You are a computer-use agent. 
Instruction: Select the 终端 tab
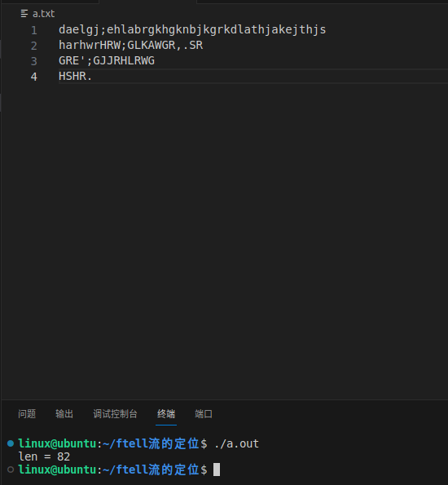166,414
